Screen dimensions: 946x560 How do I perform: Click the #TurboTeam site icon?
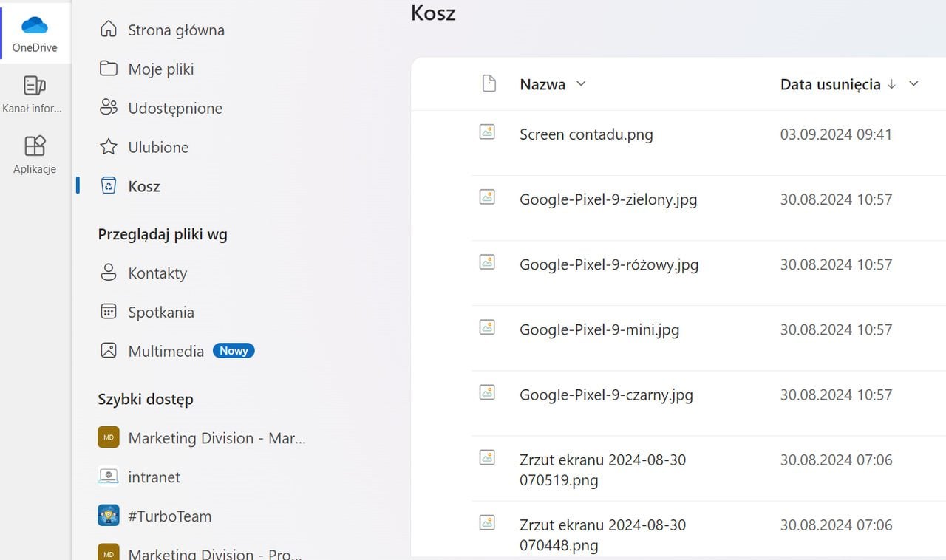(x=109, y=516)
